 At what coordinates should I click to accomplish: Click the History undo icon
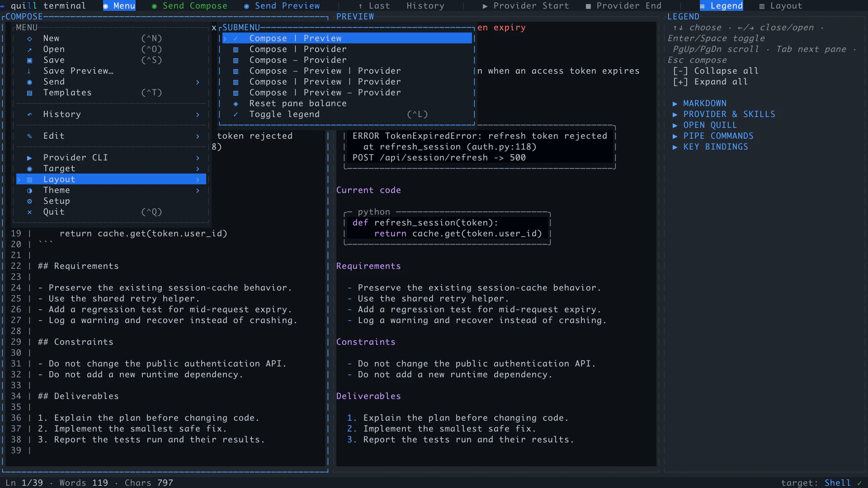tap(29, 114)
